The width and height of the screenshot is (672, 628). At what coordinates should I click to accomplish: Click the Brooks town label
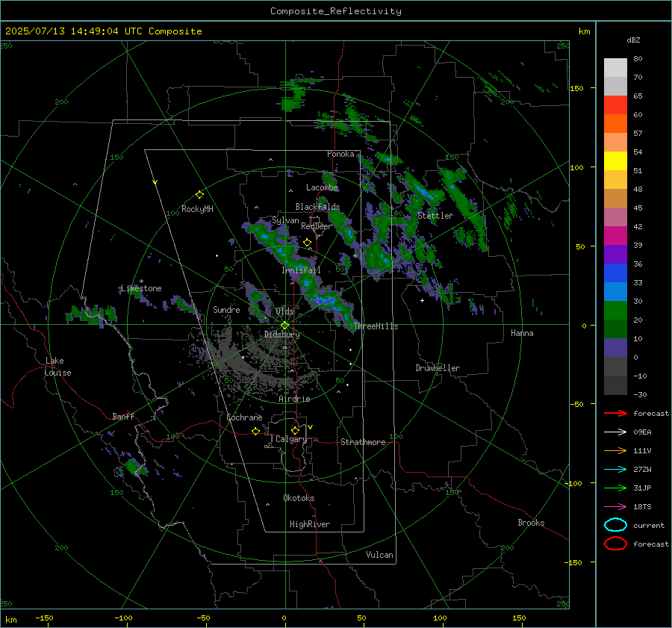pos(531,523)
